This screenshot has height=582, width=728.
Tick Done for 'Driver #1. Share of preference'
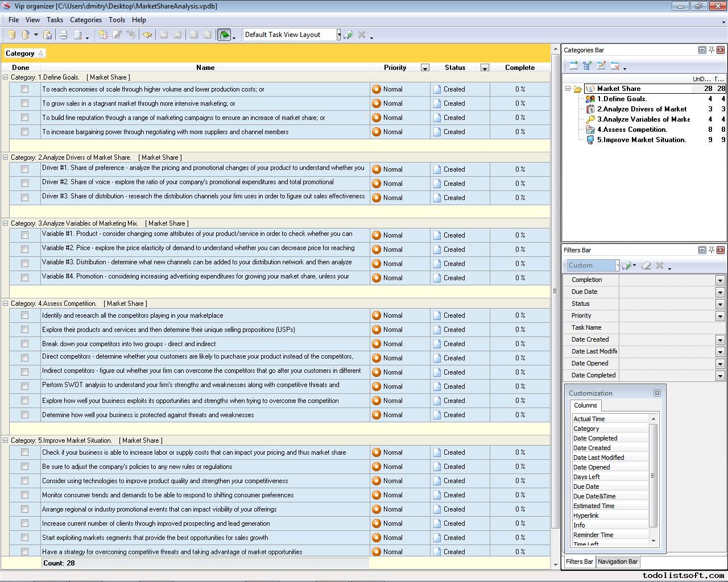point(24,169)
